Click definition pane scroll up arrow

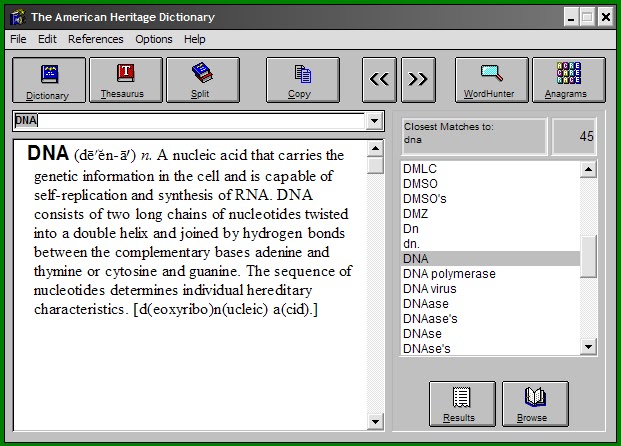coord(375,149)
